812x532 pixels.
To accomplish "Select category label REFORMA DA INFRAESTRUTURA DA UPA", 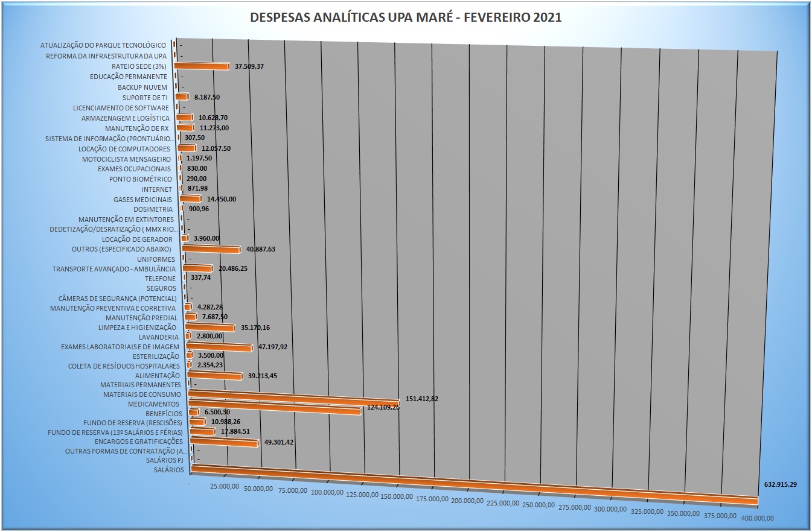I will point(106,56).
